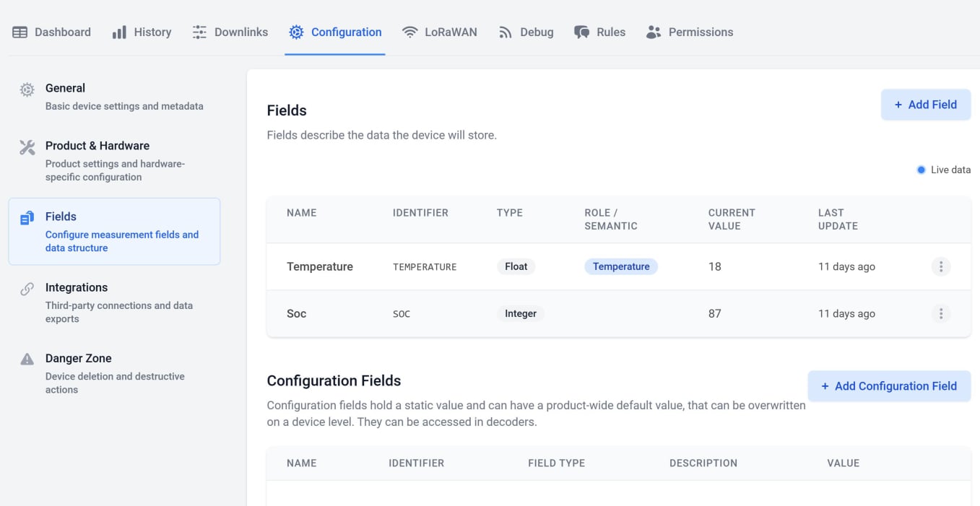Click the Dashboard table icon
The height and width of the screenshot is (506, 980).
pos(20,32)
